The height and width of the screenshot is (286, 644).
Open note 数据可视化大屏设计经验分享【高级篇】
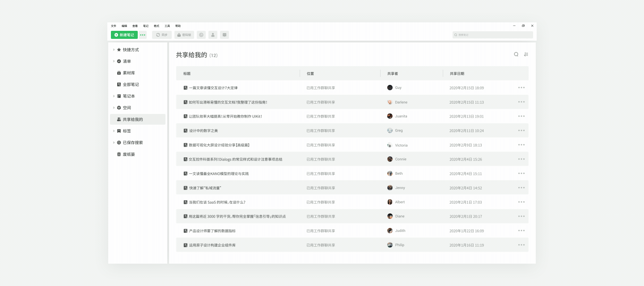(219, 145)
